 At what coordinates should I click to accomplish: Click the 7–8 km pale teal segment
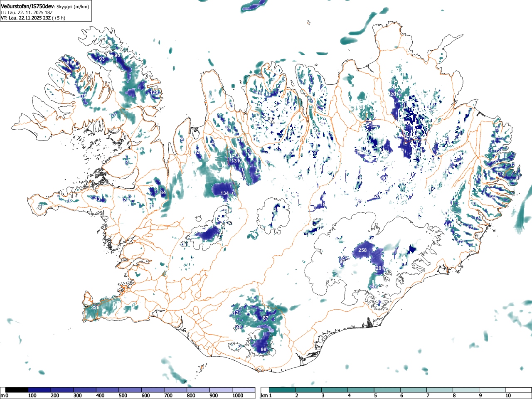coord(440,390)
